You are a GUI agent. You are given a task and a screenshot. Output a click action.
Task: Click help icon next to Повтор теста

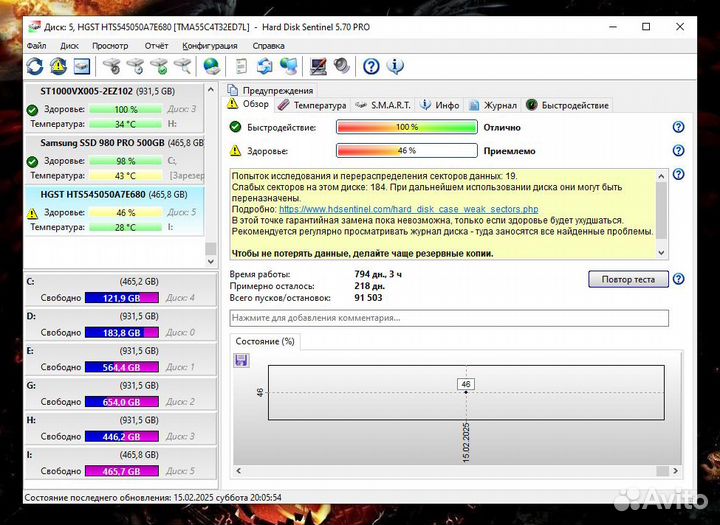coord(678,279)
